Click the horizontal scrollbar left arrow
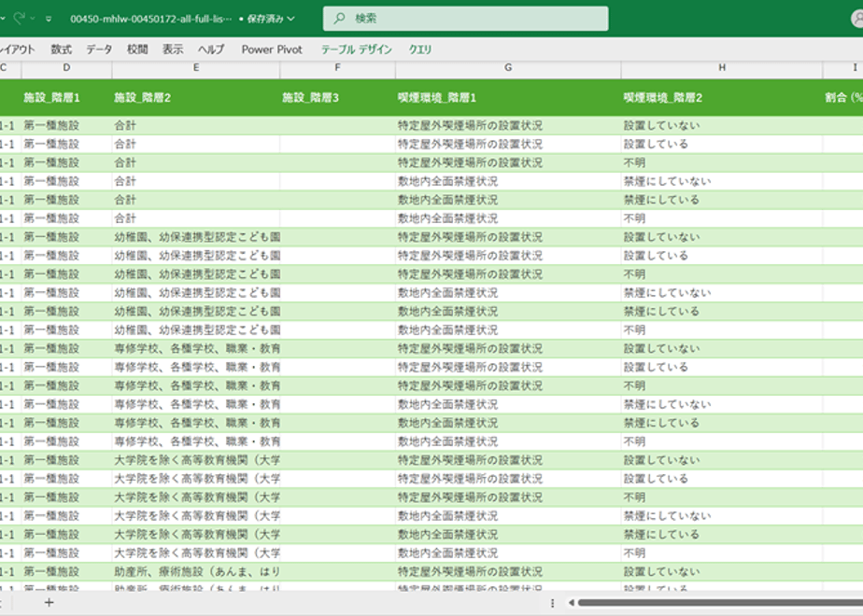863x616 pixels. [571, 603]
